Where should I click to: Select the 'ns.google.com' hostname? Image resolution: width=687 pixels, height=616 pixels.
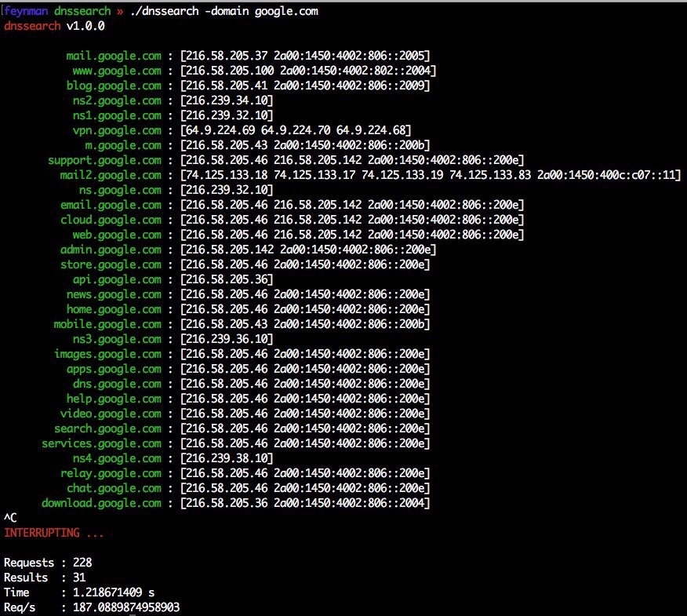click(x=120, y=190)
